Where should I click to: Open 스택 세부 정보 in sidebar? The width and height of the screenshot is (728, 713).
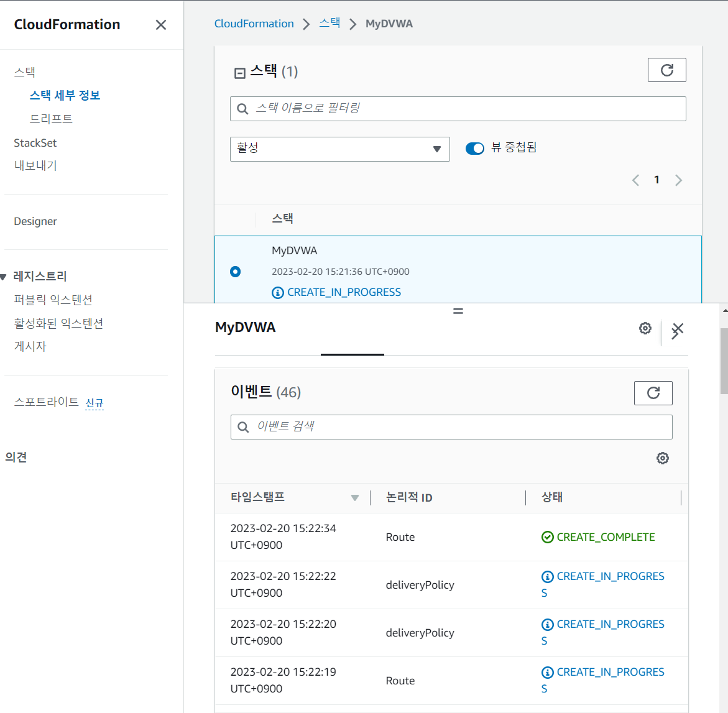click(65, 95)
